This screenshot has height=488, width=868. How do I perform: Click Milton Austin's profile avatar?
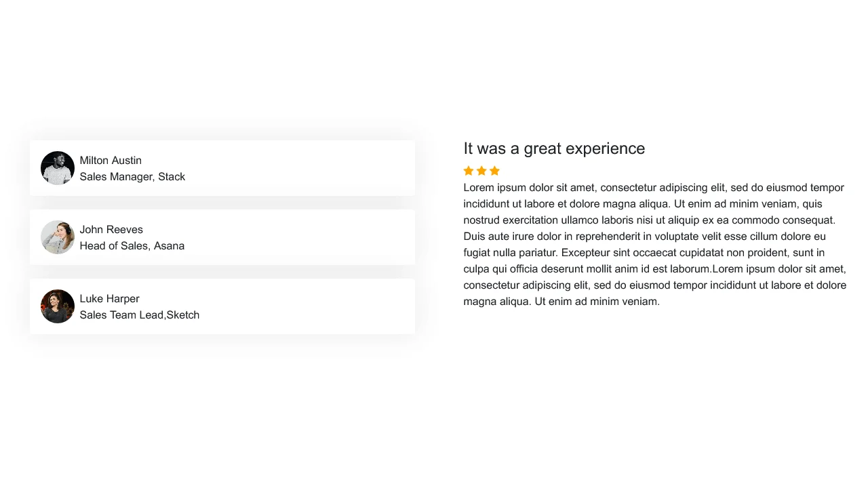(58, 168)
